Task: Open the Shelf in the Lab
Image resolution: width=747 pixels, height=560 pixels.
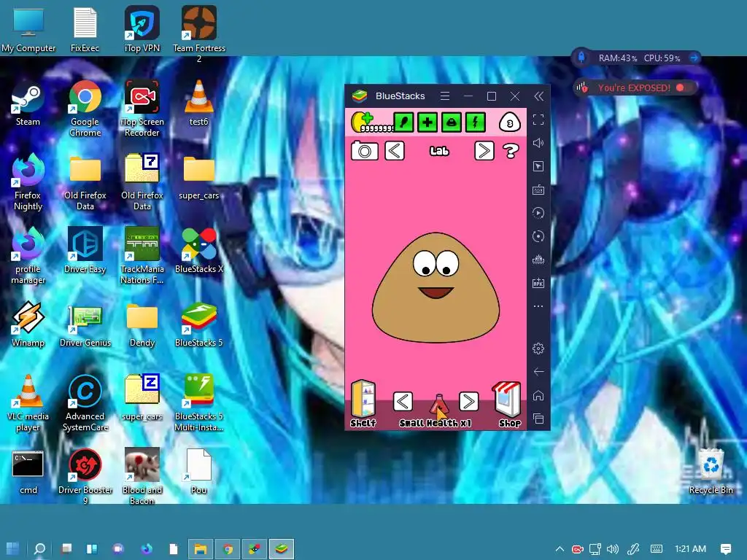Action: pyautogui.click(x=363, y=404)
